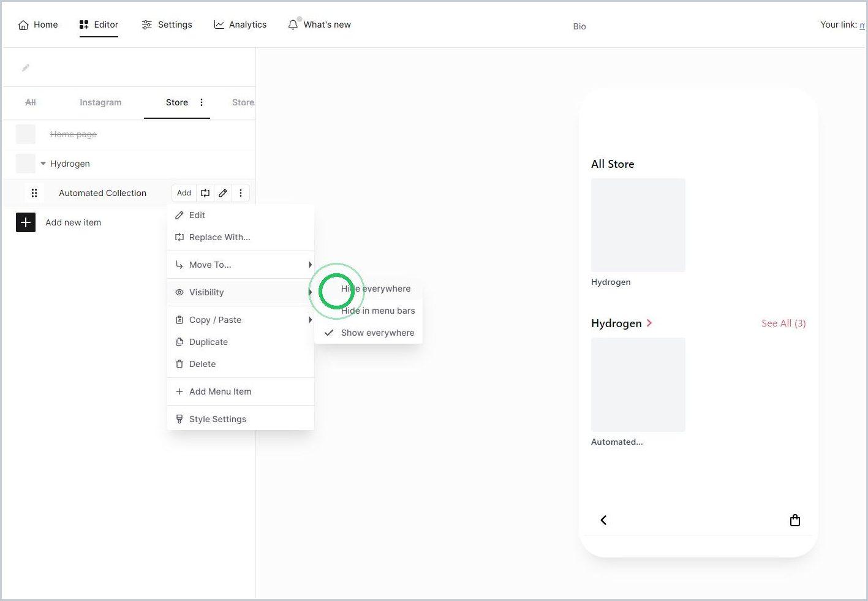Click the back arrow in phone preview

coord(603,520)
